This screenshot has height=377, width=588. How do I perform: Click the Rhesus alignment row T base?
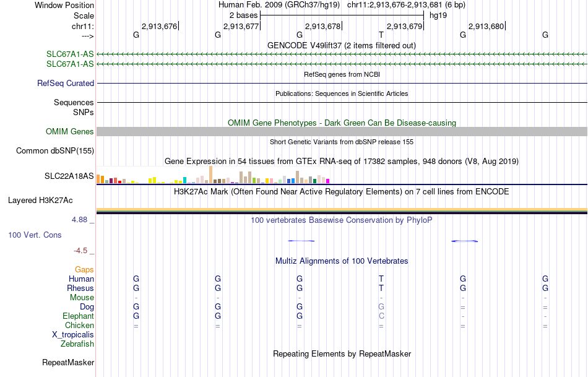(x=381, y=288)
